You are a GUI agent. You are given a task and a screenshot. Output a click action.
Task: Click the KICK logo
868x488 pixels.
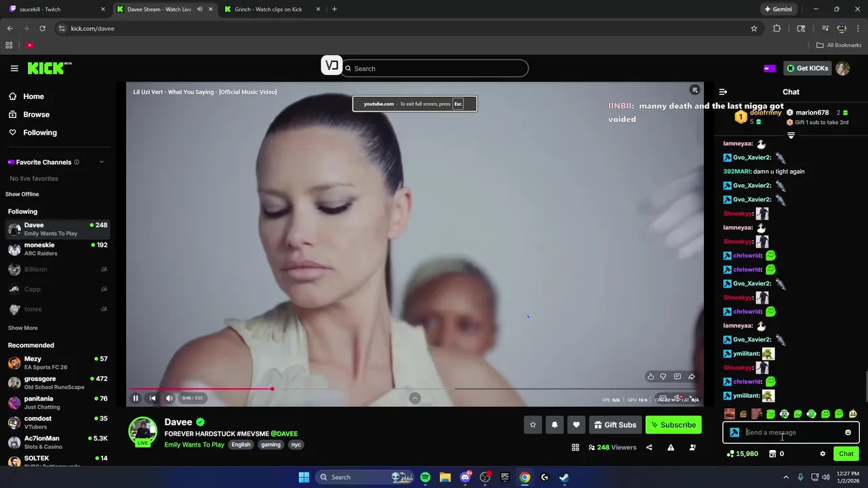click(x=49, y=68)
